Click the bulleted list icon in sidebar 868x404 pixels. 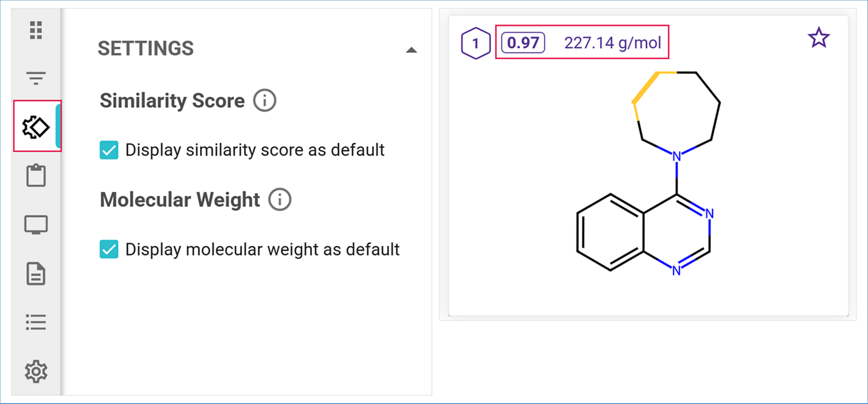click(36, 322)
